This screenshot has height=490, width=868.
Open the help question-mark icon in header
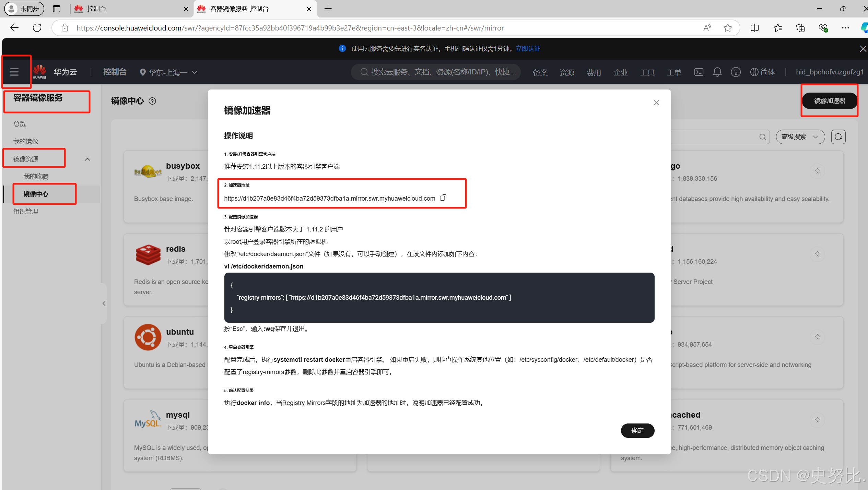pos(736,72)
